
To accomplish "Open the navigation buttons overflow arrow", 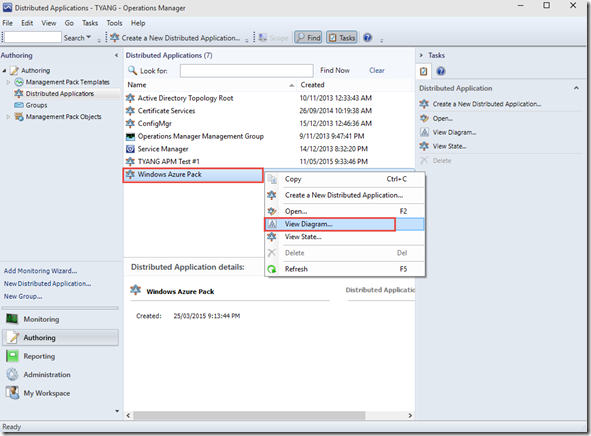I will (x=117, y=411).
